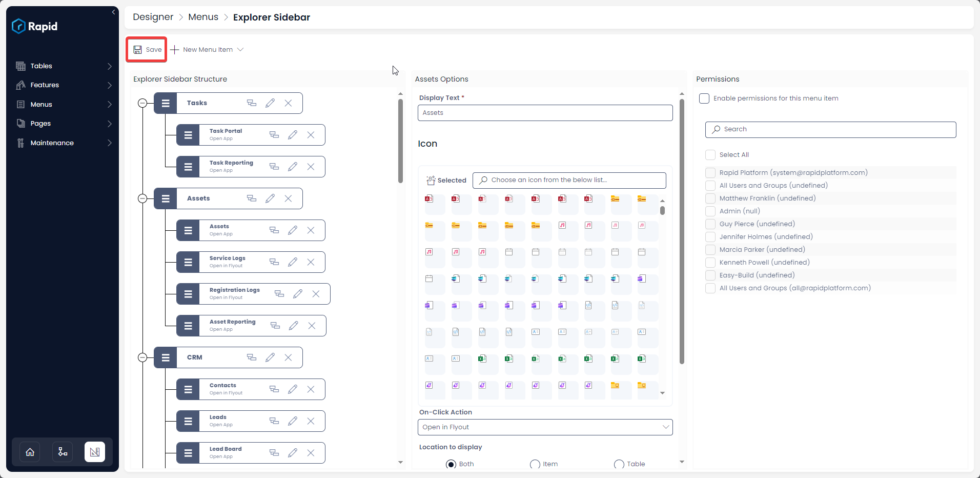
Task: Select the Table location radio button
Action: click(619, 464)
